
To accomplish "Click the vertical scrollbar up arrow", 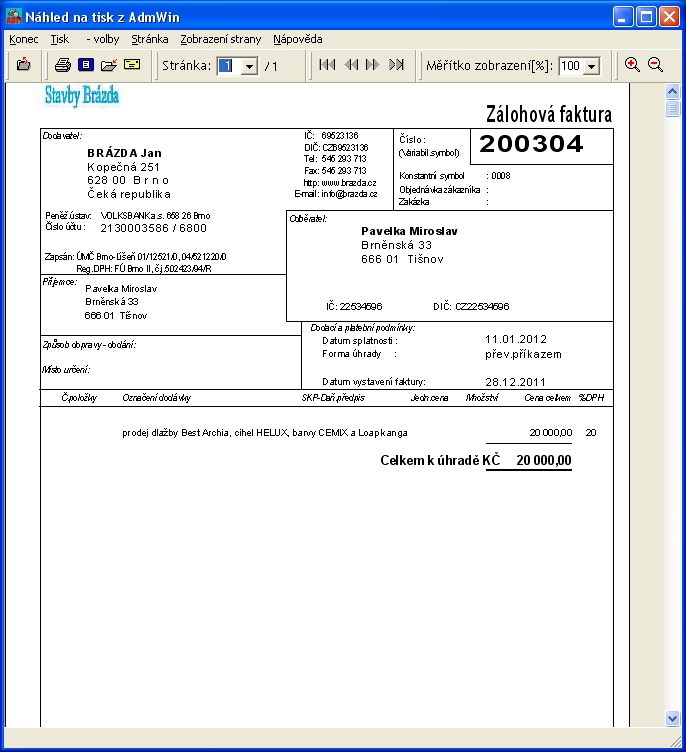I will click(x=673, y=91).
